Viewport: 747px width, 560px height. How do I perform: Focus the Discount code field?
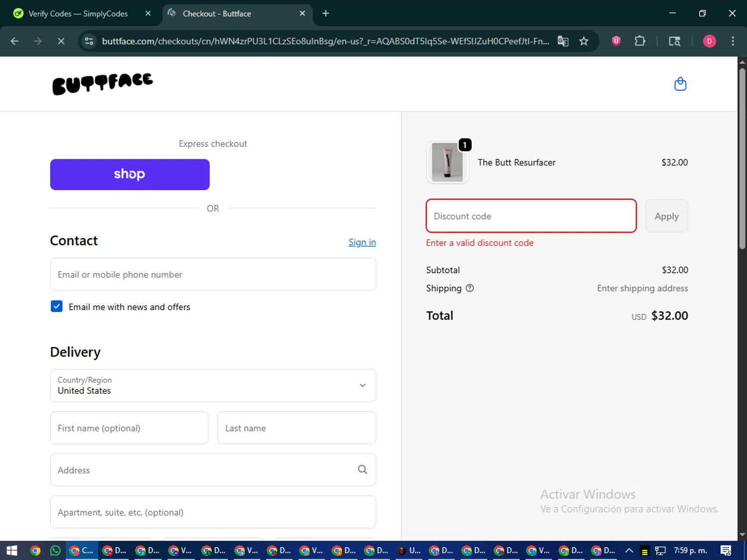click(531, 216)
